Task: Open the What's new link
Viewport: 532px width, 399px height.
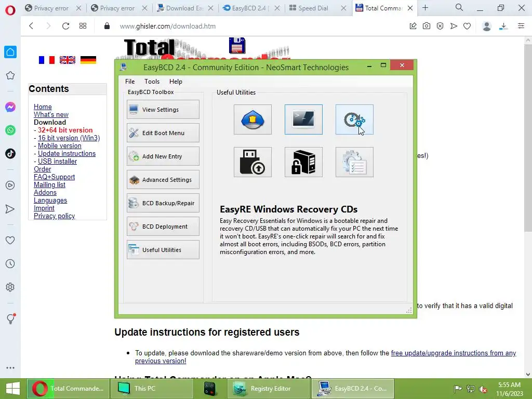Action: tap(51, 114)
